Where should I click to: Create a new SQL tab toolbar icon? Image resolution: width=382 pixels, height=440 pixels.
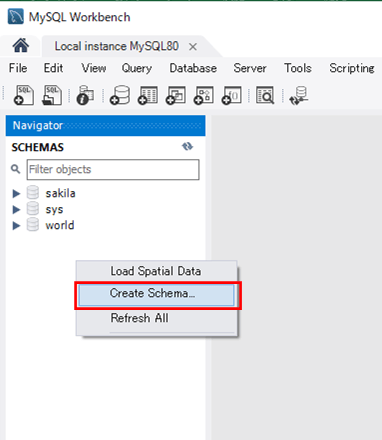[x=23, y=96]
